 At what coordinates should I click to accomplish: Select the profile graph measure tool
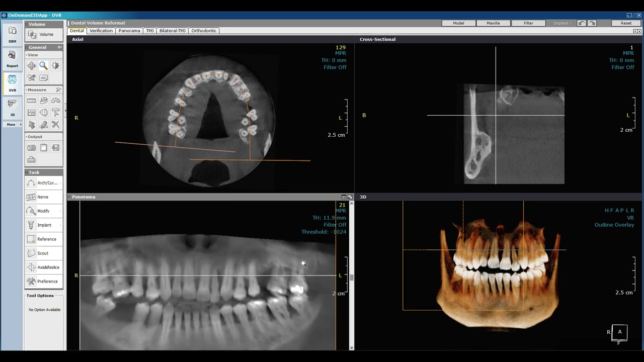pyautogui.click(x=32, y=113)
